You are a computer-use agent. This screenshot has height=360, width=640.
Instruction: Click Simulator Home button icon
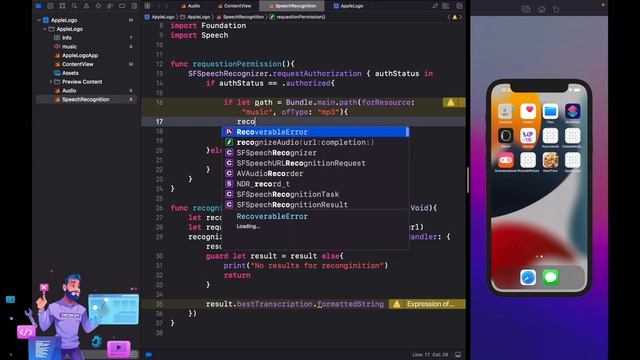[541, 9]
